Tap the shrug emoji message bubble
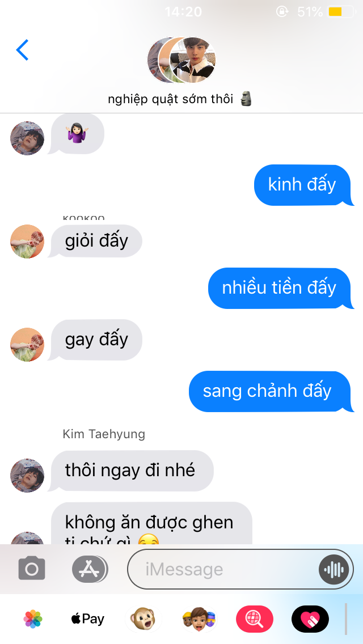The height and width of the screenshot is (644, 363). (77, 133)
